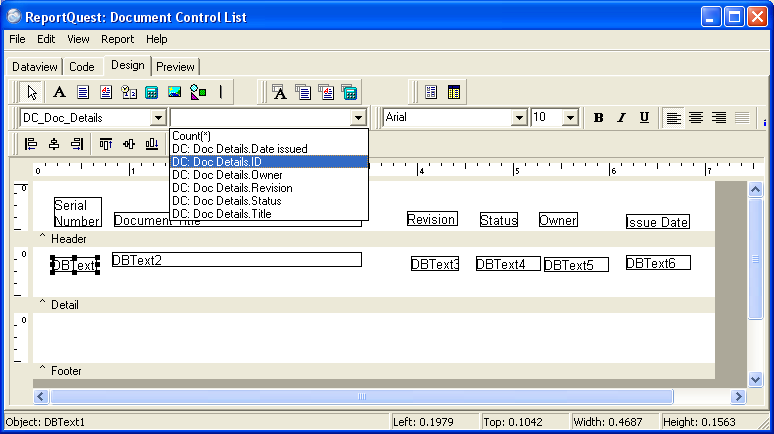
Task: Choose DC: Doc Details.ID field
Action: 269,162
